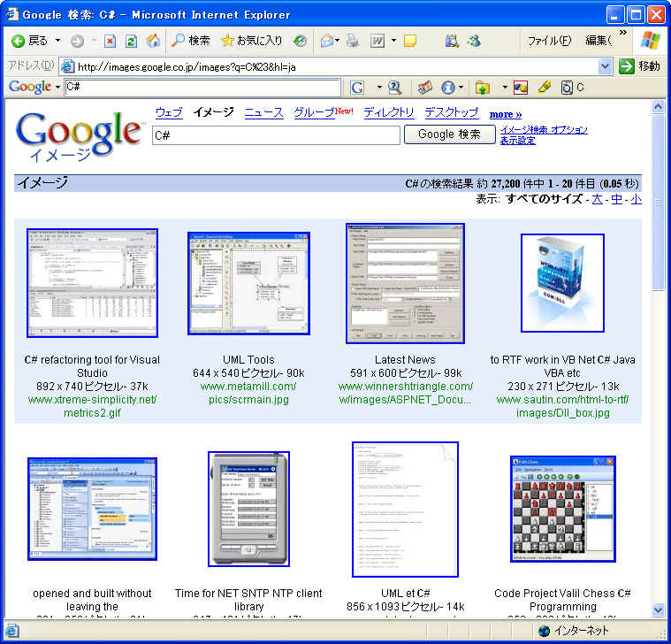Open the www.metamill.com/ pics/scrmain.jpg link
The width and height of the screenshot is (671, 644).
tap(248, 393)
